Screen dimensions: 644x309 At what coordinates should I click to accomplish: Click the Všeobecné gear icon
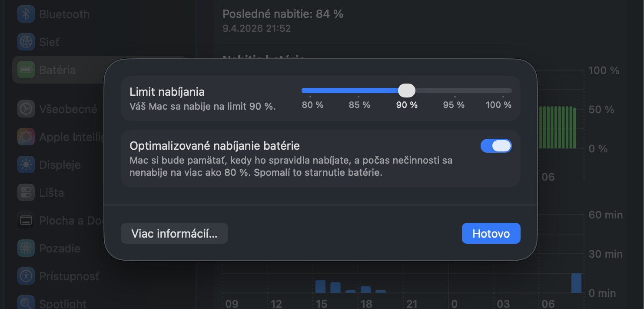pos(26,109)
